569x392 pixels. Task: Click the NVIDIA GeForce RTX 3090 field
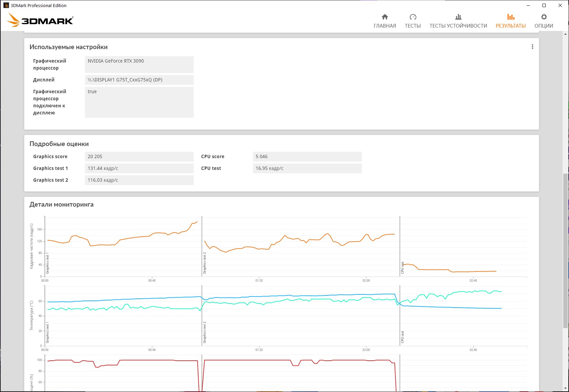pyautogui.click(x=139, y=64)
